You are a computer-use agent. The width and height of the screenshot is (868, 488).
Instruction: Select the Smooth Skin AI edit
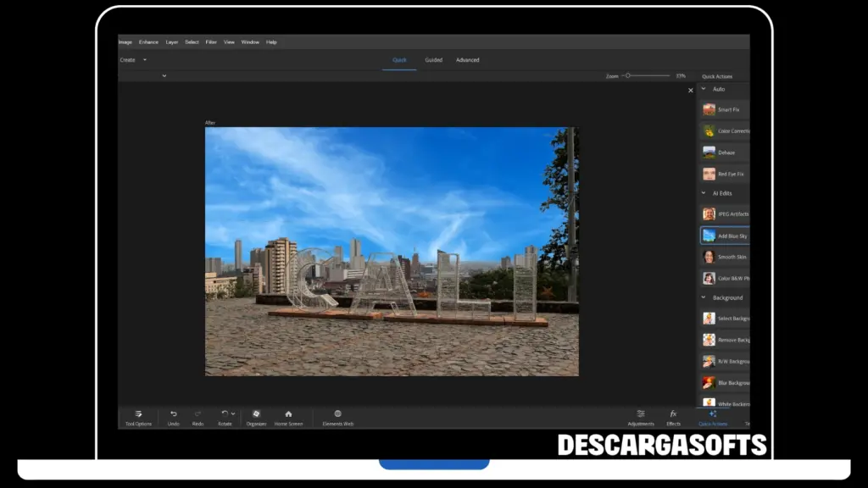point(721,256)
